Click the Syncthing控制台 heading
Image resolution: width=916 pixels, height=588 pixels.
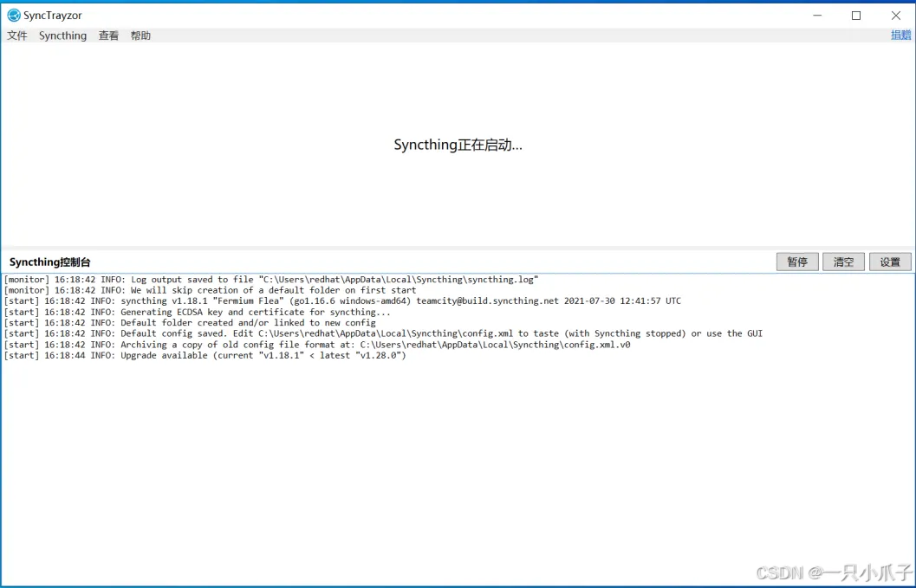49,262
